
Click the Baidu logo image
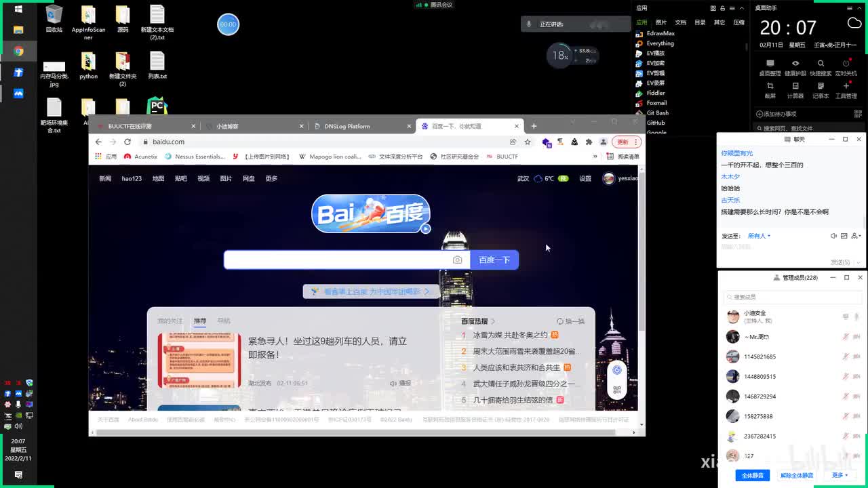[x=371, y=214]
